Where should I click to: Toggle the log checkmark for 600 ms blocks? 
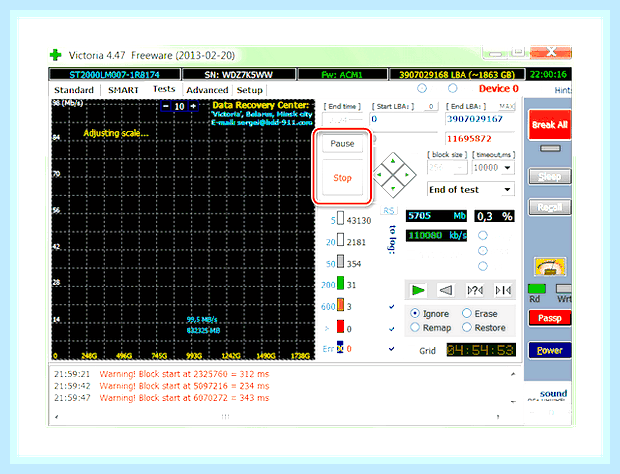[391, 307]
